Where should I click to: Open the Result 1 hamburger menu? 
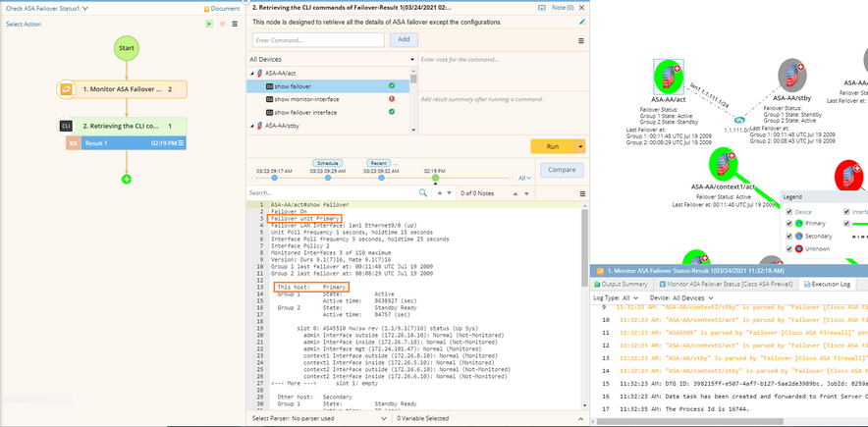click(x=182, y=143)
